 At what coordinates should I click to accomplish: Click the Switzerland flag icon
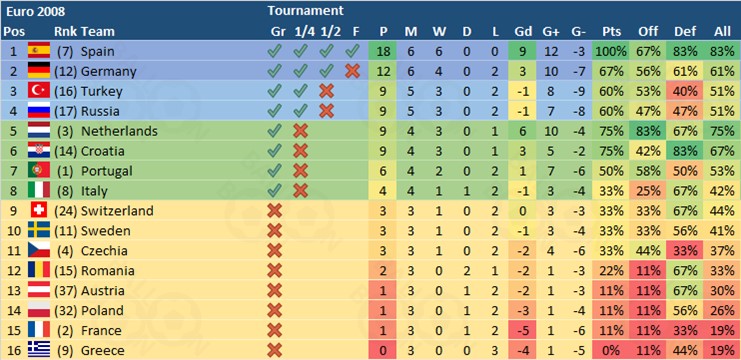(x=39, y=210)
